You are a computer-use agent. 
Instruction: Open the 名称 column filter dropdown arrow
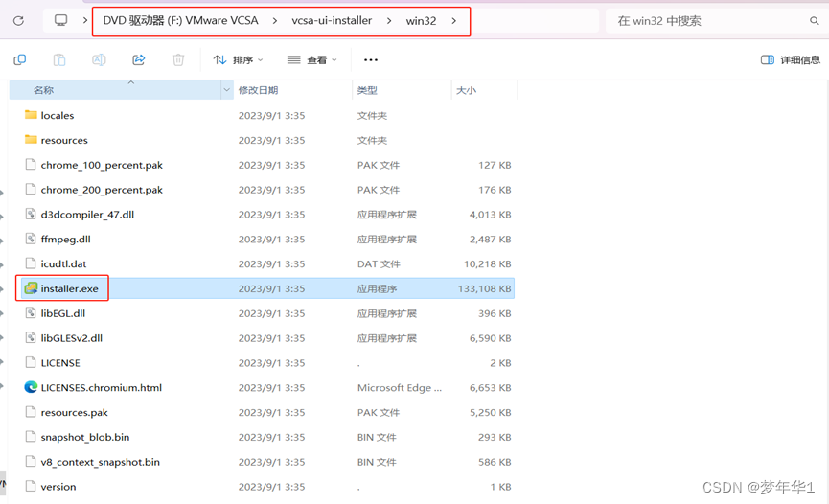point(227,90)
